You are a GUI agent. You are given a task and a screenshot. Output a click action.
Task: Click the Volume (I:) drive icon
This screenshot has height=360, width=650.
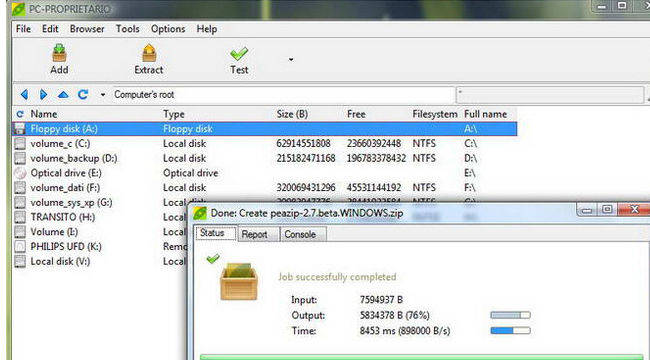coord(20,232)
